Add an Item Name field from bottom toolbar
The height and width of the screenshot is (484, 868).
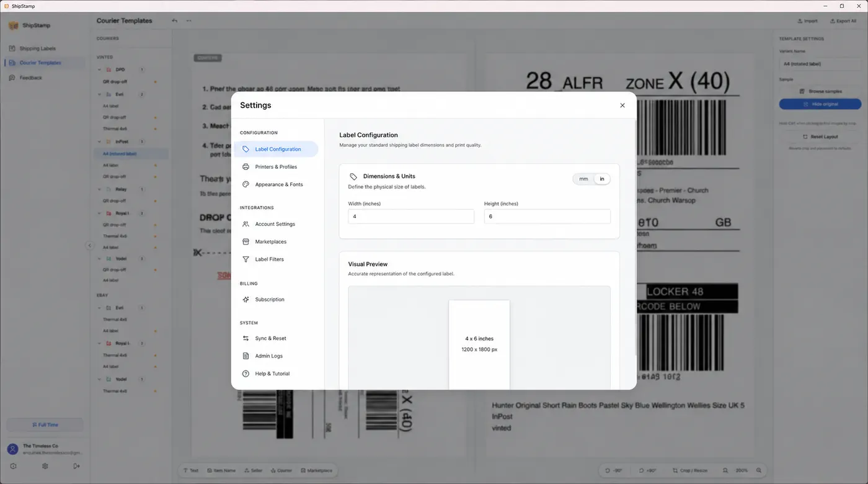coord(221,470)
